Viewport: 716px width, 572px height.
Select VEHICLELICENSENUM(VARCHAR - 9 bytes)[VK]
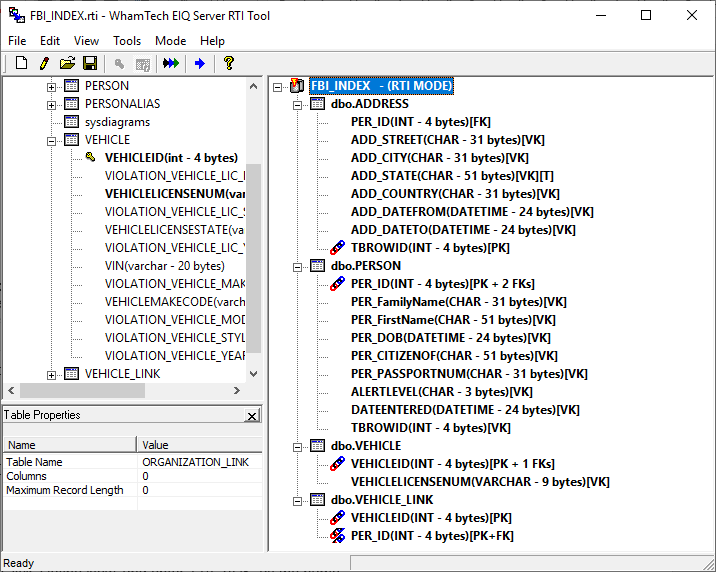pos(480,482)
